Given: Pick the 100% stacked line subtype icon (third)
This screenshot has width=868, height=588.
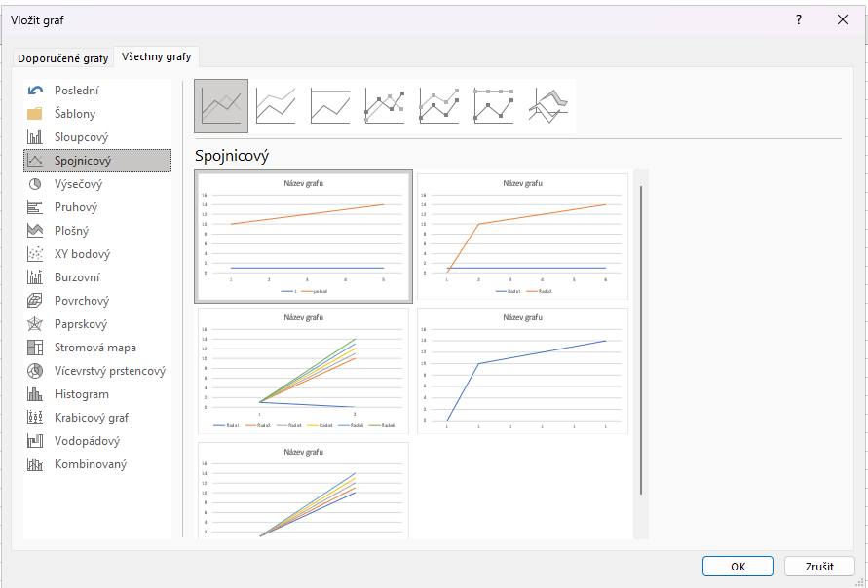Looking at the screenshot, I should pyautogui.click(x=330, y=105).
